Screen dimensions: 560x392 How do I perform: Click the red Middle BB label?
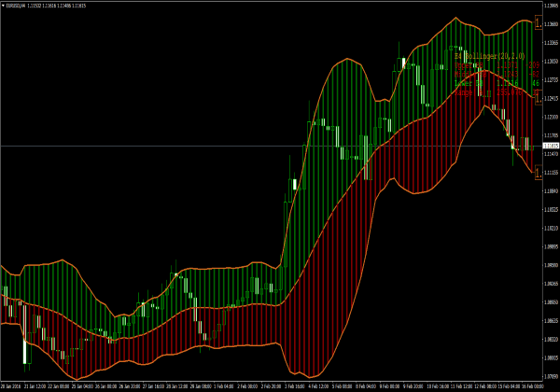(x=470, y=75)
